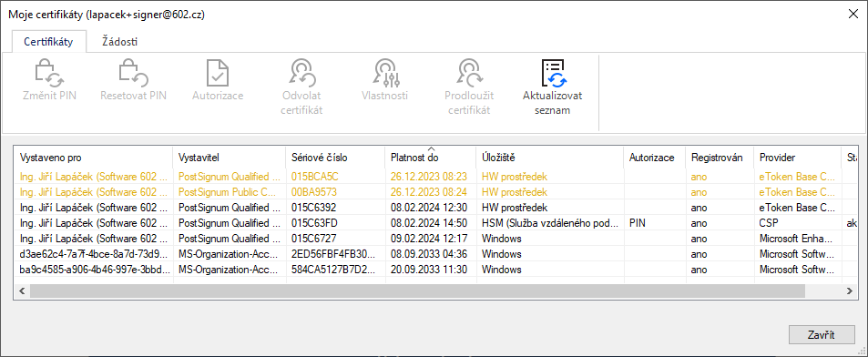The height and width of the screenshot is (357, 868).
Task: Click the Změnit PIN toolbar icon
Action: click(x=50, y=73)
